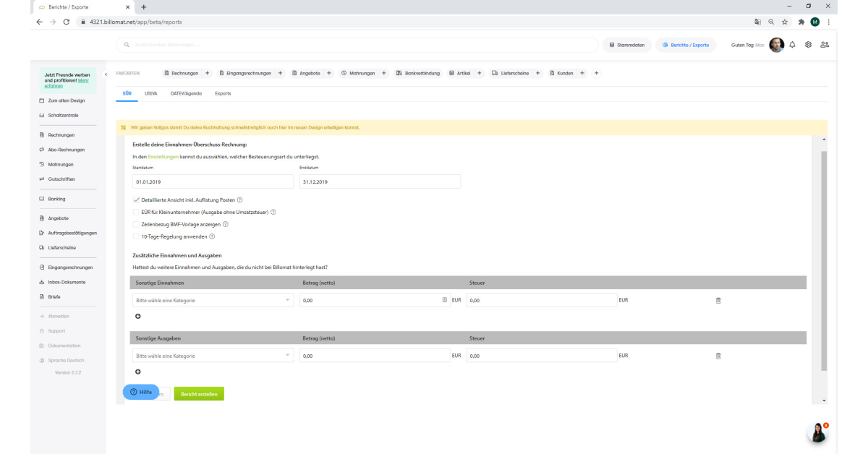The height and width of the screenshot is (454, 868).
Task: Add another Sonstige Einnahmen row
Action: [138, 316]
